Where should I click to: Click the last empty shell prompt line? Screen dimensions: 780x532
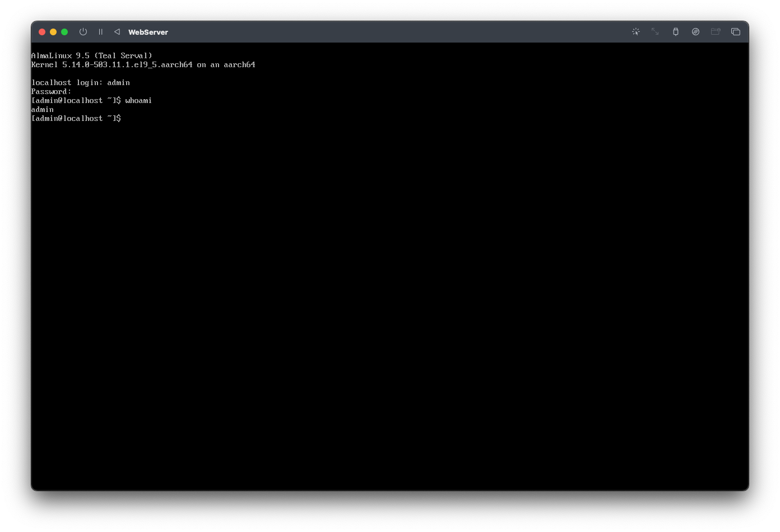[x=76, y=119]
